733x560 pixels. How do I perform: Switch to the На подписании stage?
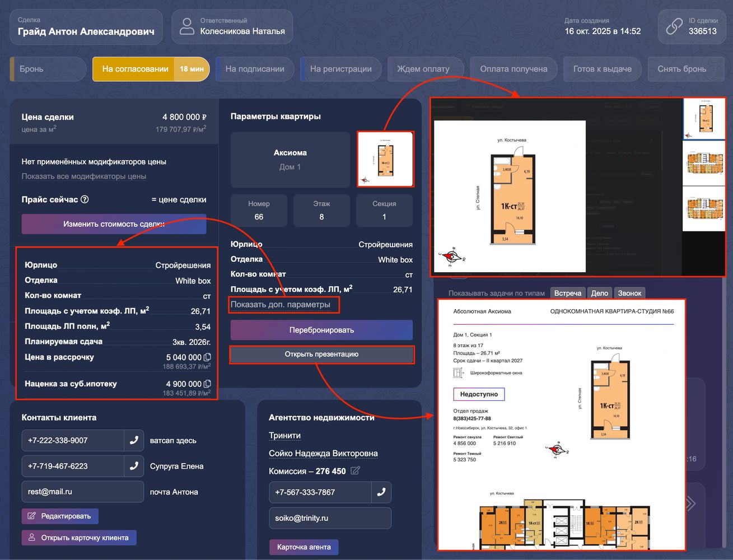[255, 69]
